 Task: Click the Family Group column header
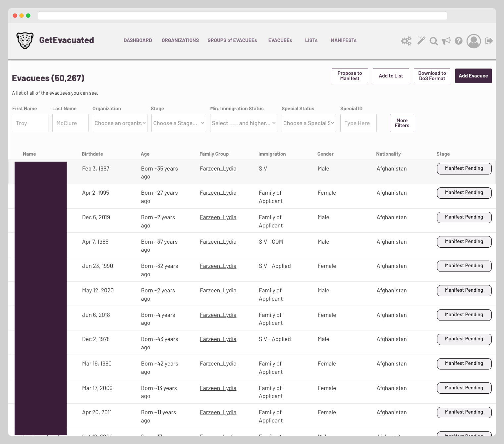click(x=214, y=154)
